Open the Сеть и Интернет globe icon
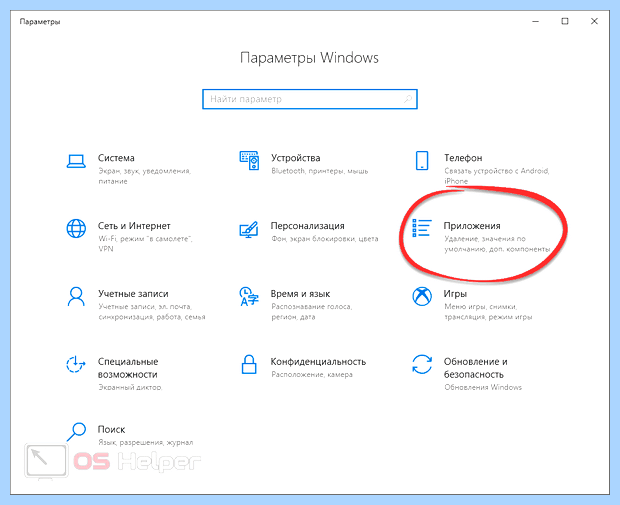Image resolution: width=620 pixels, height=505 pixels. tap(76, 229)
